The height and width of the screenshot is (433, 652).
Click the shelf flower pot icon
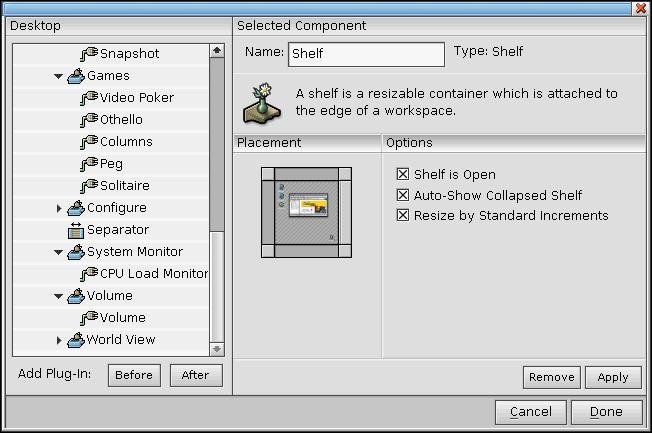(x=262, y=101)
